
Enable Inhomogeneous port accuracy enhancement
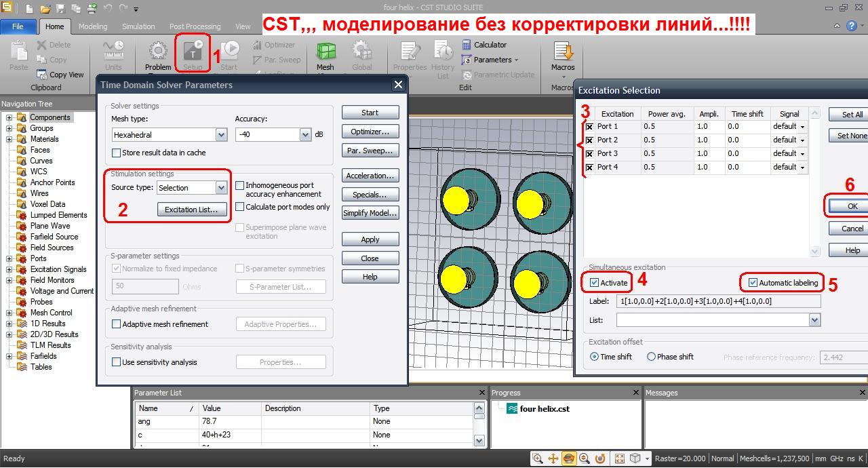(x=239, y=185)
